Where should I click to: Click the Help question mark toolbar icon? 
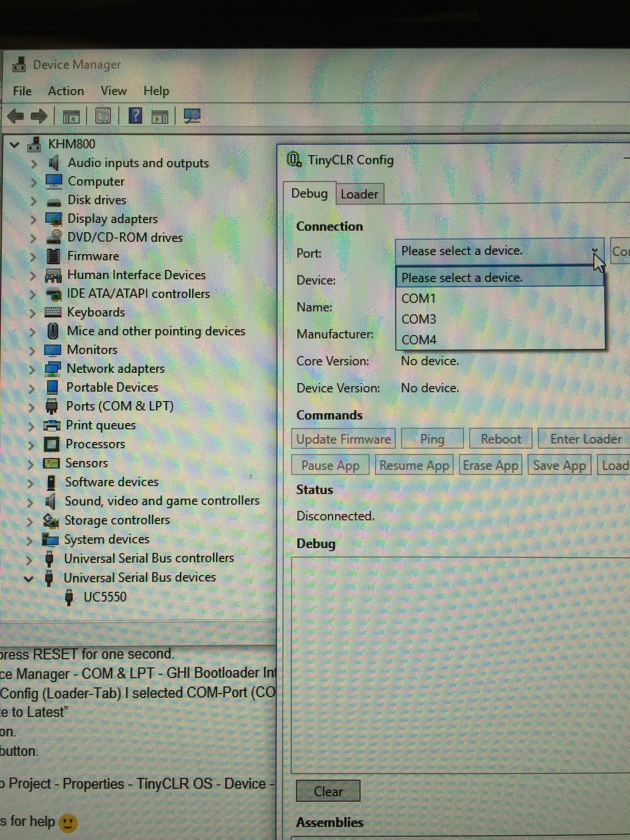coord(136,116)
